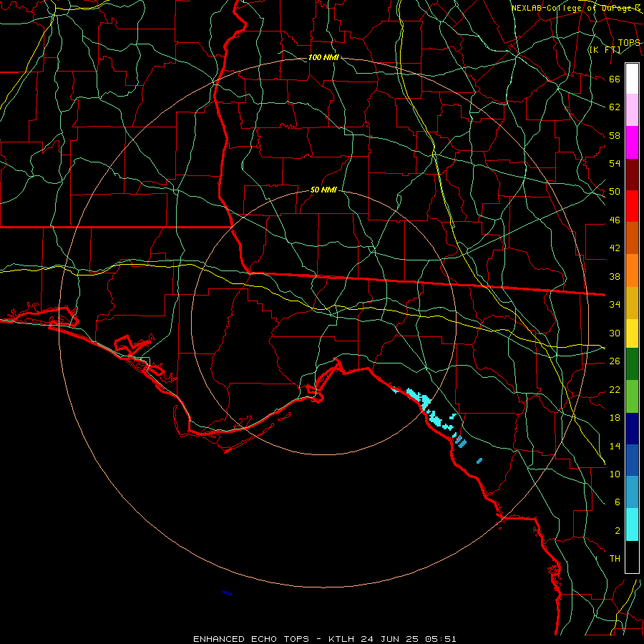Click the 24 JUN 25 date stamp
The height and width of the screenshot is (644, 644).
pyautogui.click(x=389, y=639)
